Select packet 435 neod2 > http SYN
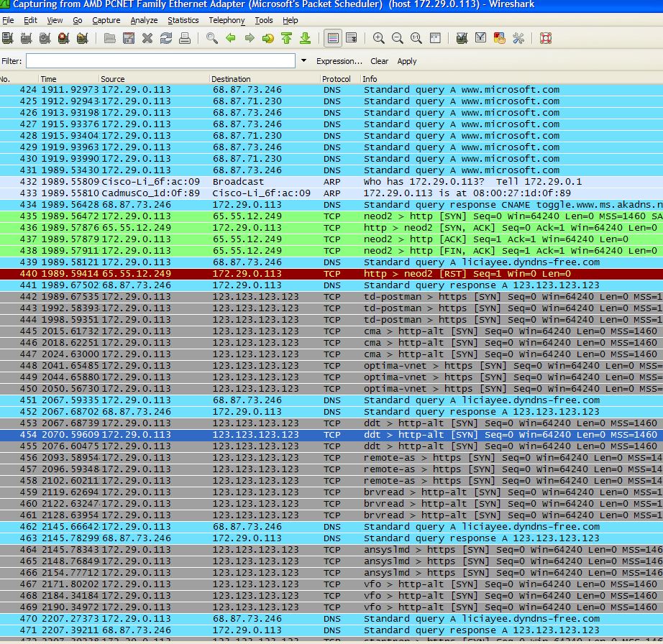This screenshot has height=644, width=663. pyautogui.click(x=331, y=216)
